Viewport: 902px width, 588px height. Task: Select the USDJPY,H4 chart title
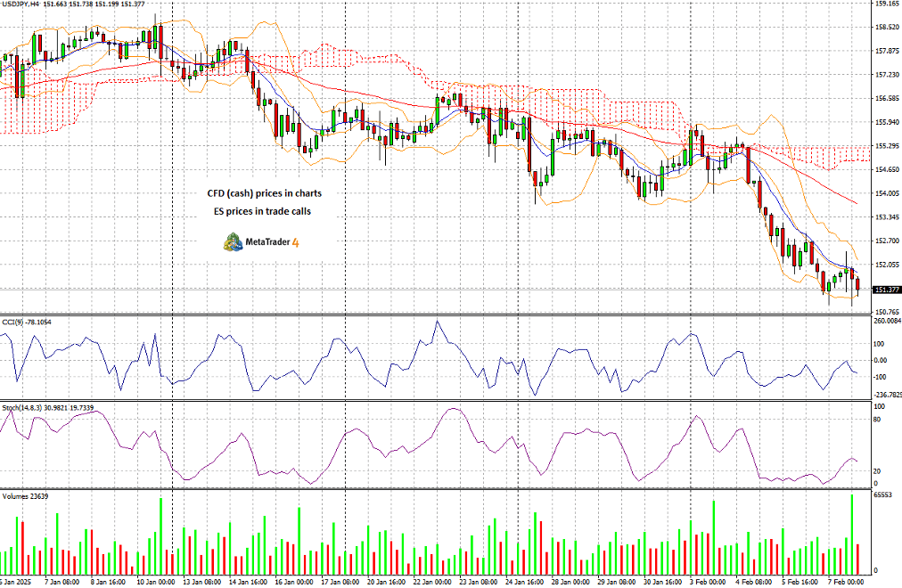(20, 4)
